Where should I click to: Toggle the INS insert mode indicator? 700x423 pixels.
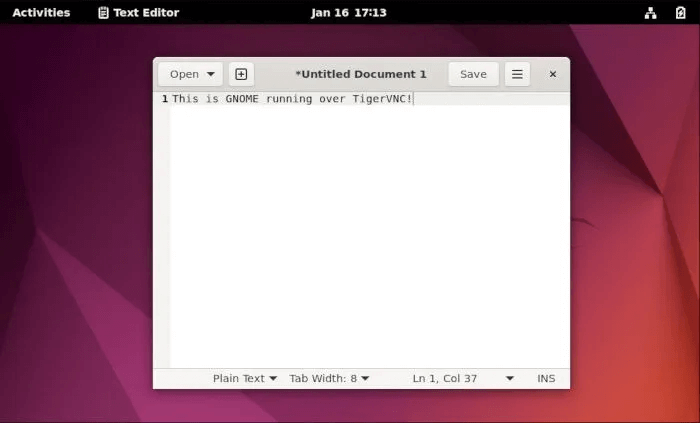tap(546, 378)
